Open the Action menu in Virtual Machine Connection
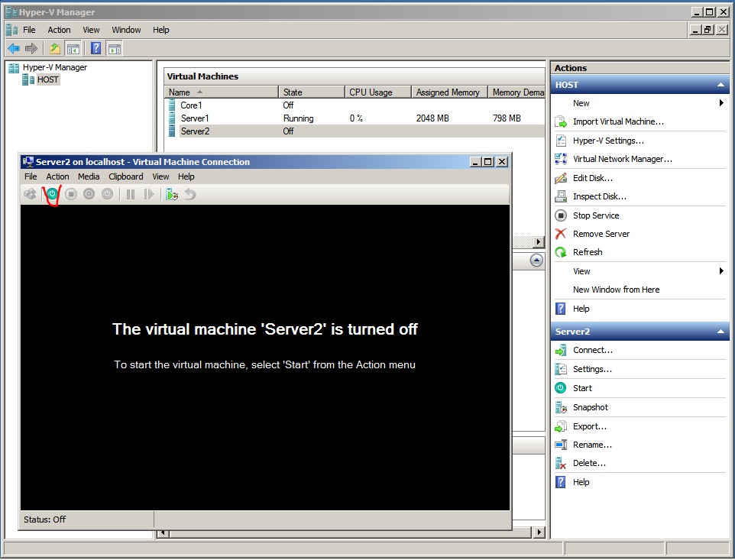Image resolution: width=735 pixels, height=560 pixels. [x=57, y=176]
